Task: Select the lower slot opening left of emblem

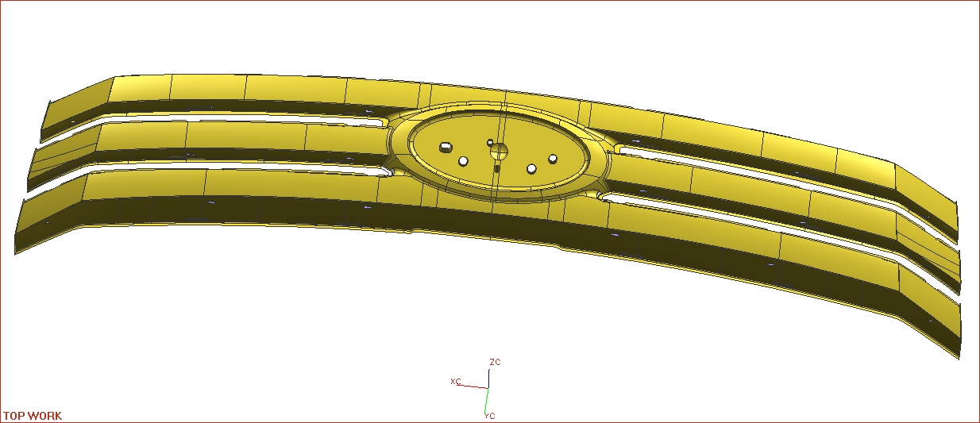Action: pyautogui.click(x=238, y=165)
